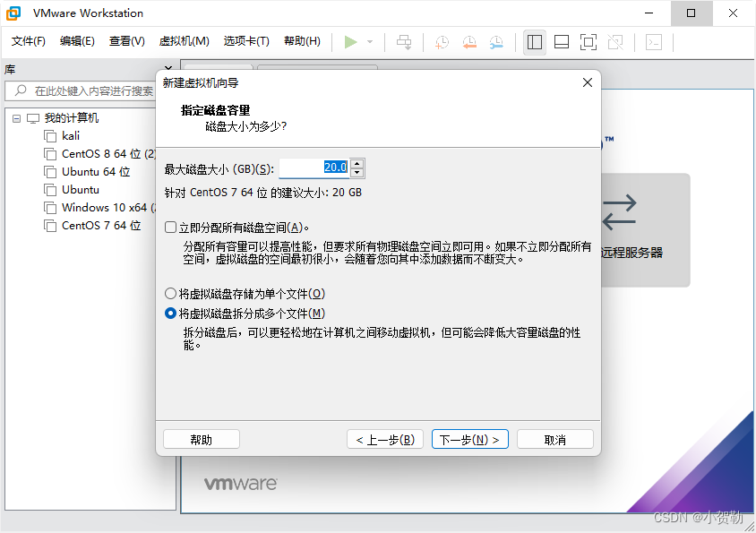
Task: Open the 编辑(E) menu
Action: click(x=77, y=41)
